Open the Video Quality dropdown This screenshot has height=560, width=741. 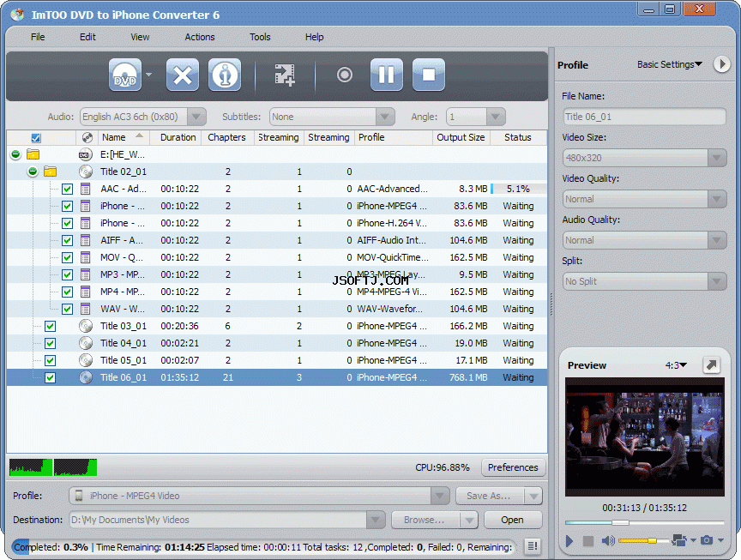[x=717, y=199]
